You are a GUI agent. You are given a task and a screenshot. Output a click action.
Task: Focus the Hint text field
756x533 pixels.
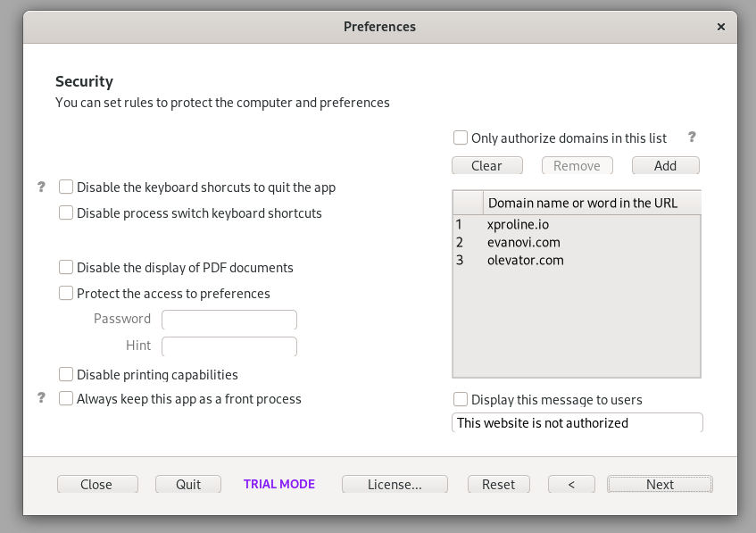click(229, 346)
